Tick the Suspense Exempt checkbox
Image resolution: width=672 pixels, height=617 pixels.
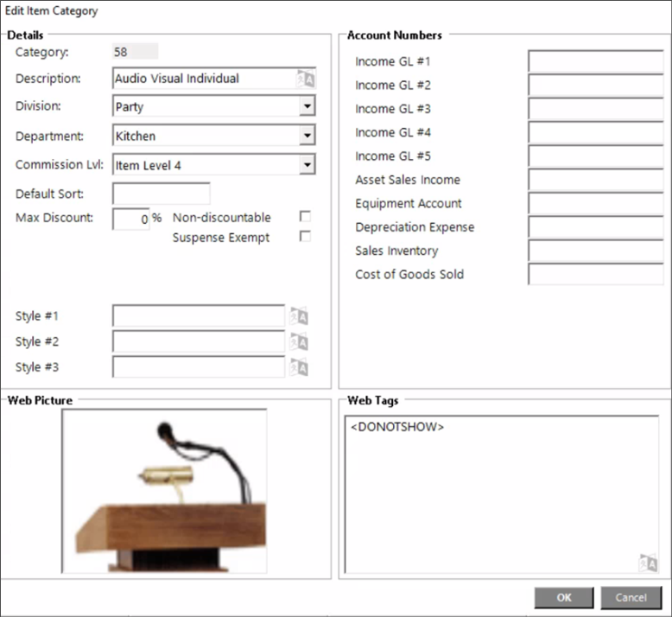click(305, 237)
